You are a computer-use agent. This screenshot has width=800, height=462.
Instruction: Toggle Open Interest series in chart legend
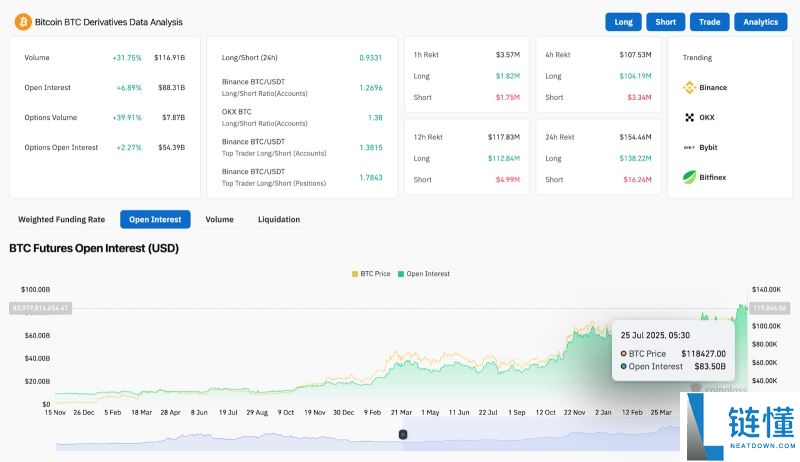[x=424, y=273]
